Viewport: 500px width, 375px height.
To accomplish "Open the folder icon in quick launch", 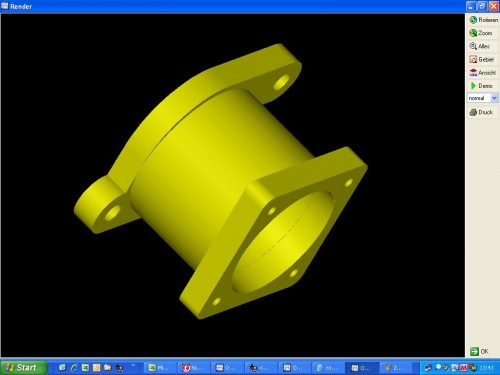I will (x=107, y=368).
